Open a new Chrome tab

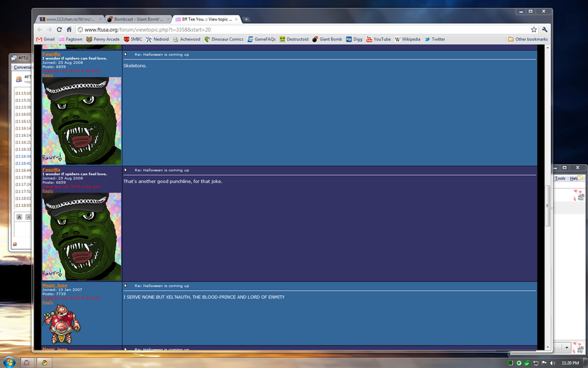coord(246,19)
